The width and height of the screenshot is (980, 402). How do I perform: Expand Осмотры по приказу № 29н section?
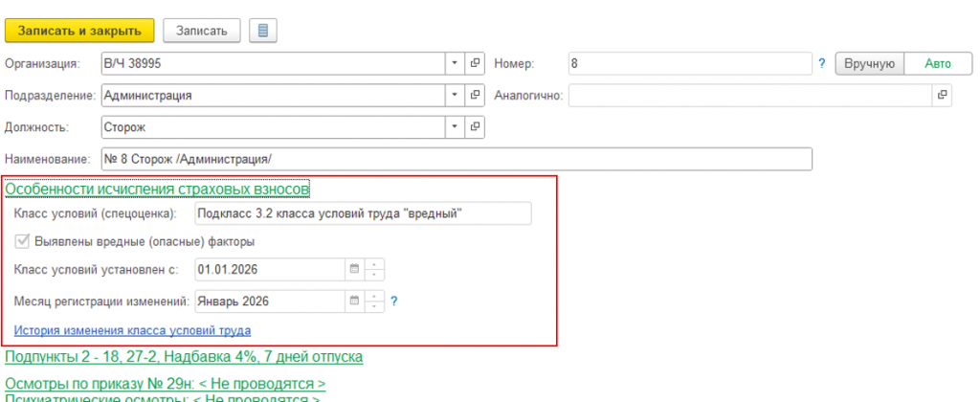click(166, 383)
